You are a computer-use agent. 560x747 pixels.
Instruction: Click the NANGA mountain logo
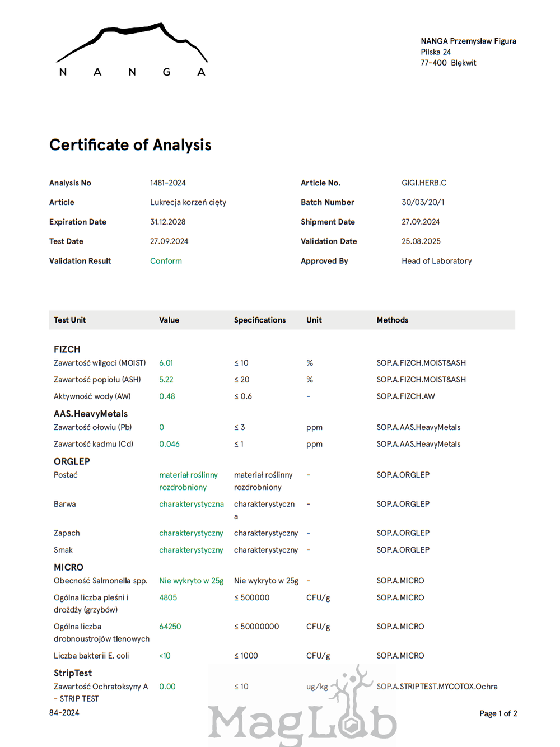[x=132, y=50]
